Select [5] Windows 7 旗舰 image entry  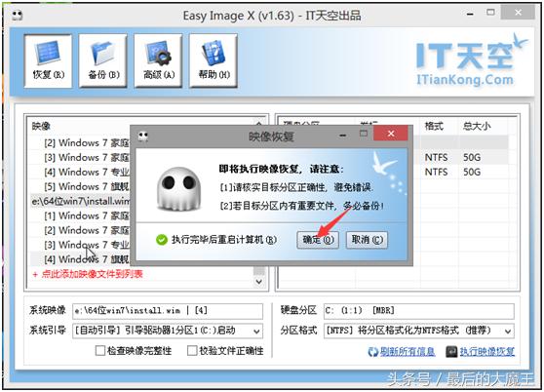[87, 186]
